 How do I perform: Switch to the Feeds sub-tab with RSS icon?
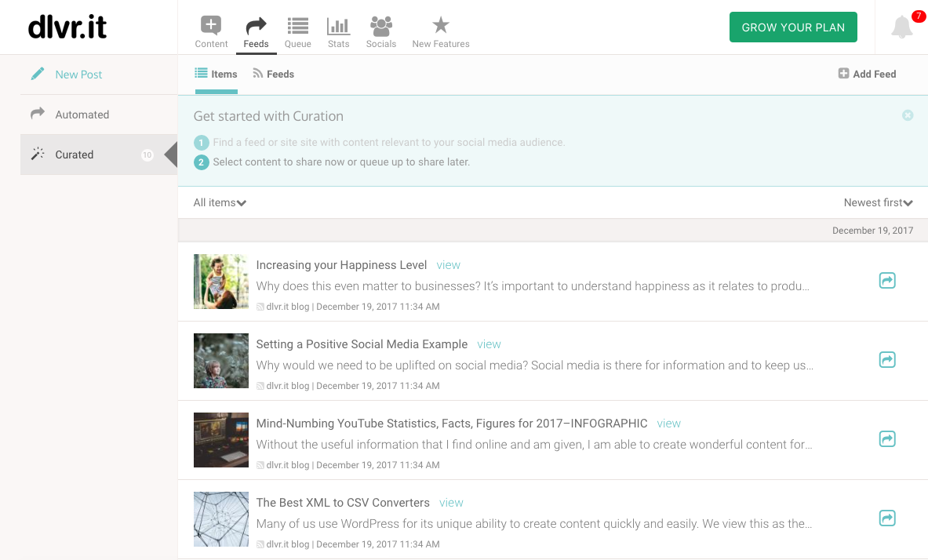click(x=274, y=74)
